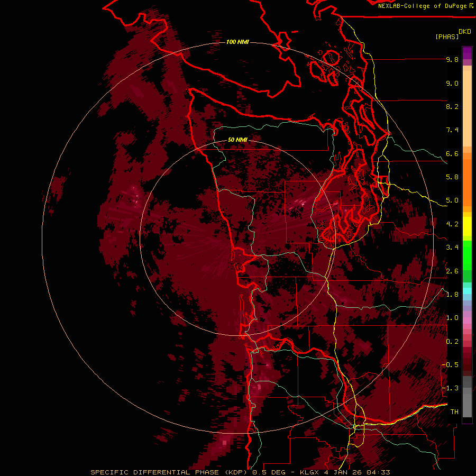This screenshot has width=476, height=476.
Task: Click the 7.4 value on the color scale
Action: (452, 130)
